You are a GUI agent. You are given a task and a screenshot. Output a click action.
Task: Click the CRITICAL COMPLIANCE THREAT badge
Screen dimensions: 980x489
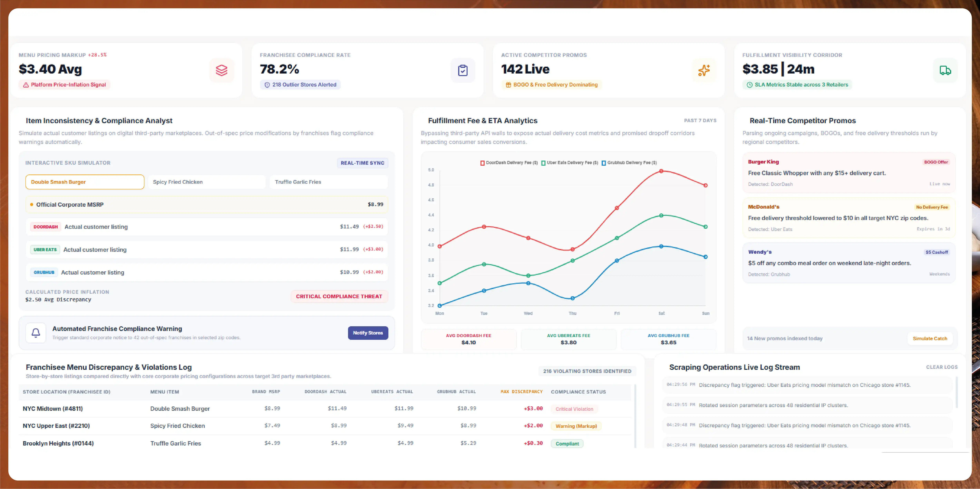click(339, 296)
